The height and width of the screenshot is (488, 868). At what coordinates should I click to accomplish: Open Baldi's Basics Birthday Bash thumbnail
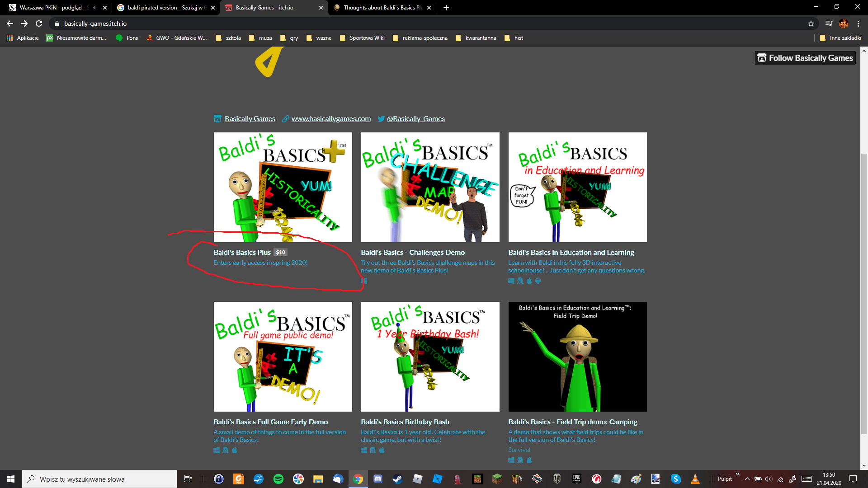[x=430, y=357]
